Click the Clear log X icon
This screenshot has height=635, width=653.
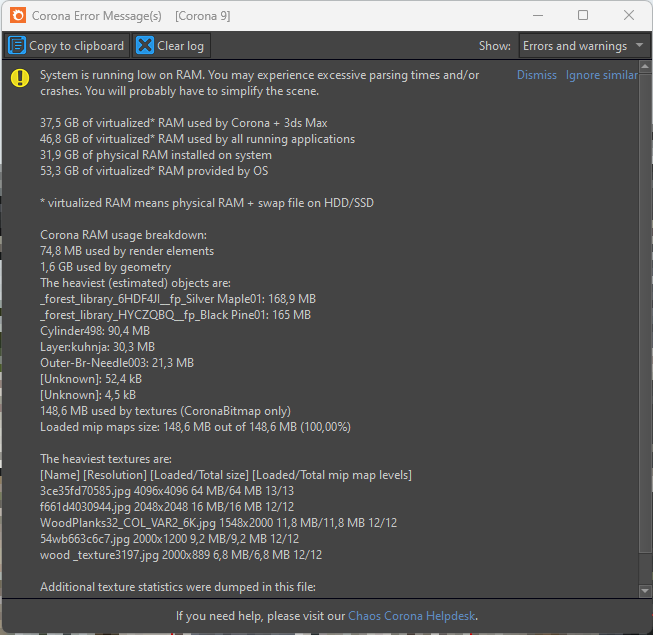tap(145, 45)
